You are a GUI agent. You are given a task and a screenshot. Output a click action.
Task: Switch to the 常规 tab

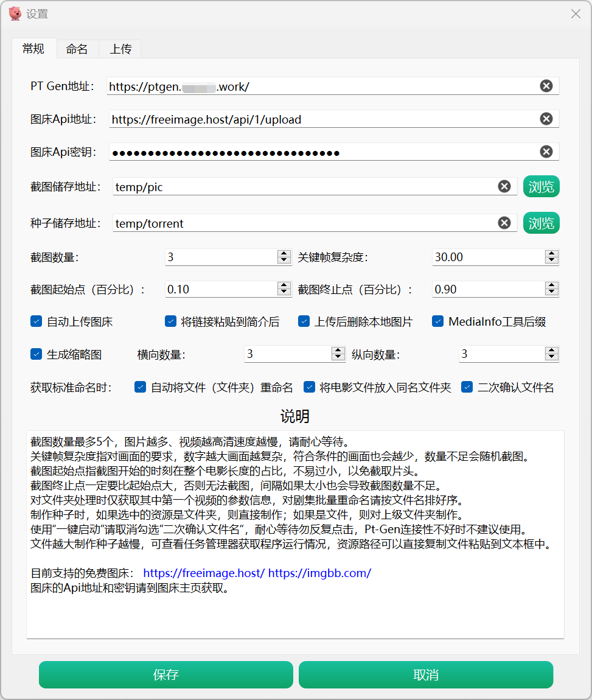(x=34, y=49)
